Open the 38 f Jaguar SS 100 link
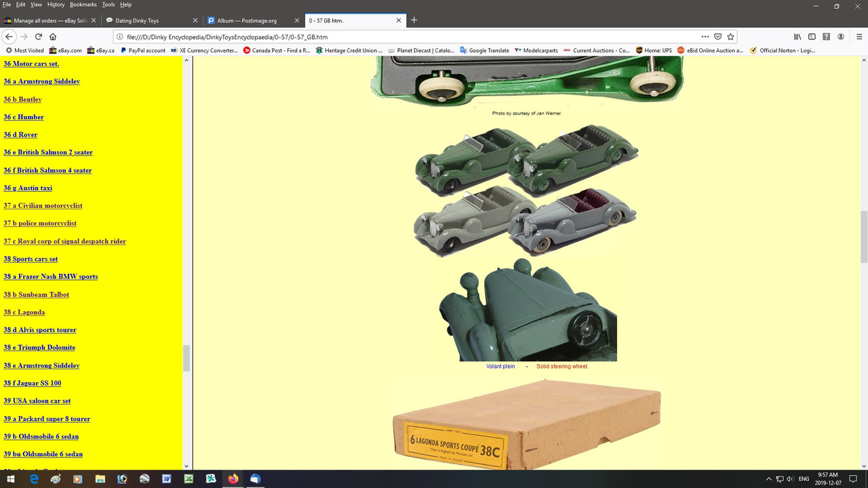The width and height of the screenshot is (868, 488). pyautogui.click(x=33, y=383)
